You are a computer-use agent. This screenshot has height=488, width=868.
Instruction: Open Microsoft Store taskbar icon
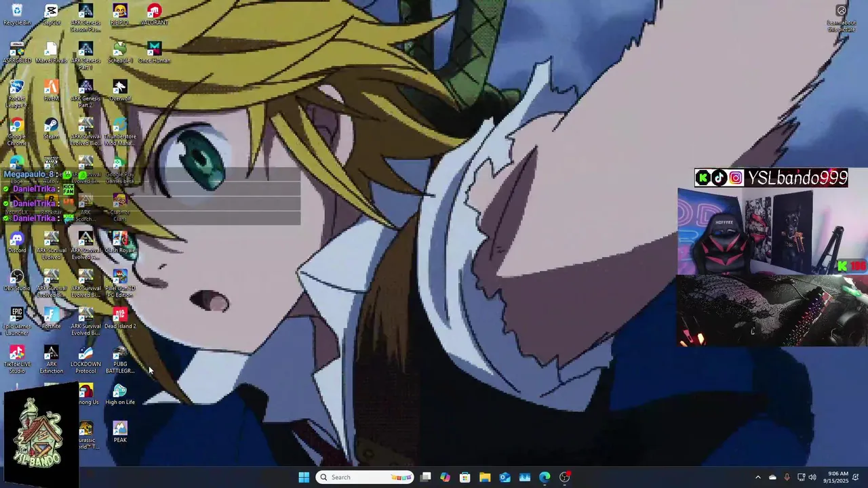465,477
